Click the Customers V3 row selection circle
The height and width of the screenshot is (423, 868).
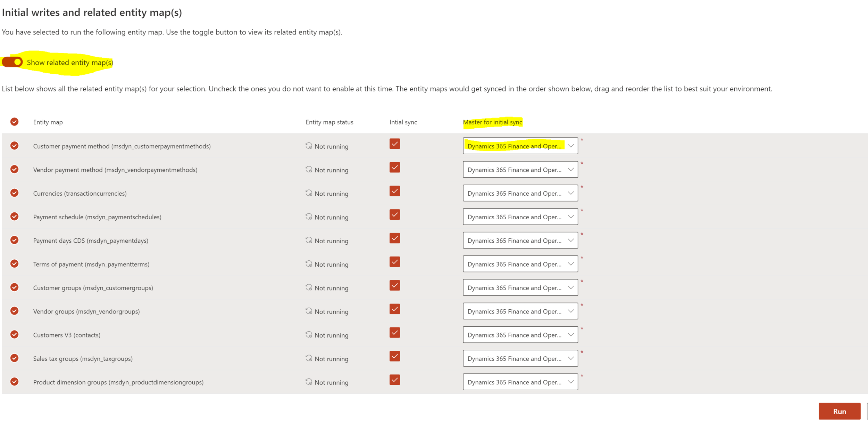(14, 335)
